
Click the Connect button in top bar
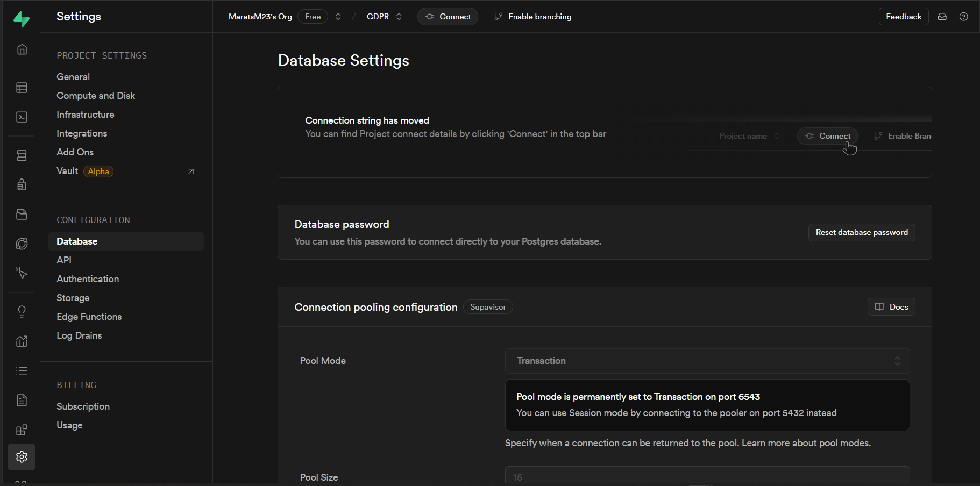point(448,17)
